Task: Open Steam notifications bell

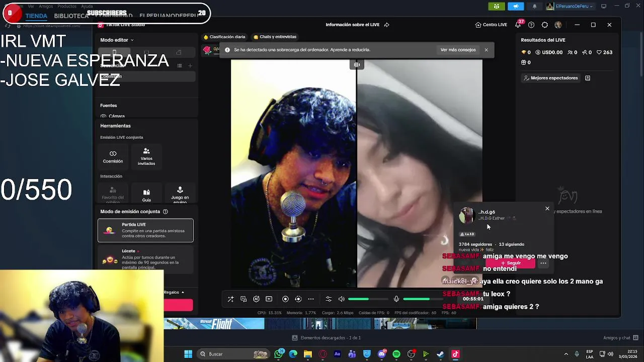Action: coord(534,6)
